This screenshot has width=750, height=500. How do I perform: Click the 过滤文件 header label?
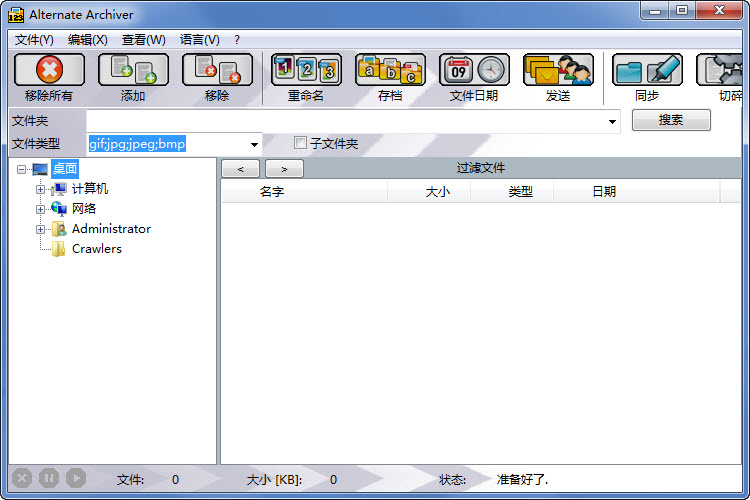click(481, 168)
